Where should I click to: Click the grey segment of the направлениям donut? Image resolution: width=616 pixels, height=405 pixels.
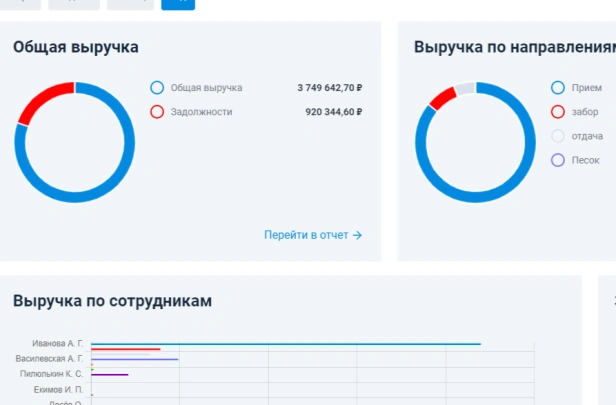coord(464,88)
